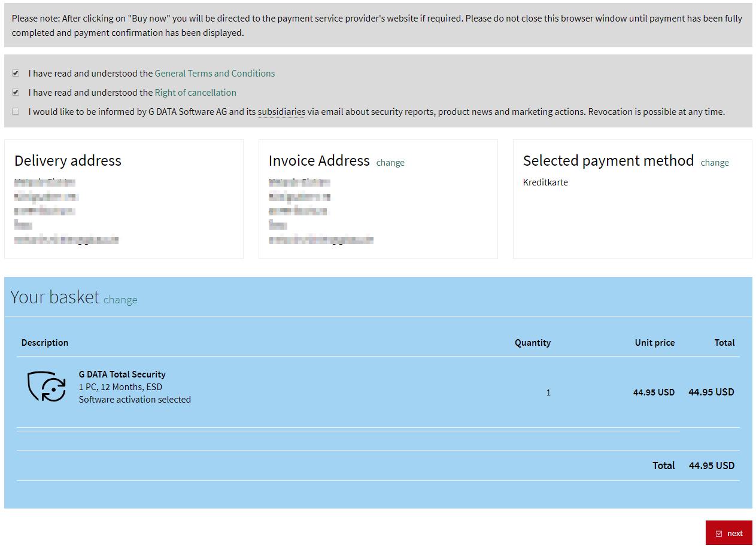Screen dimensions: 756x548
Task: Click the Your basket heading
Action: point(55,297)
